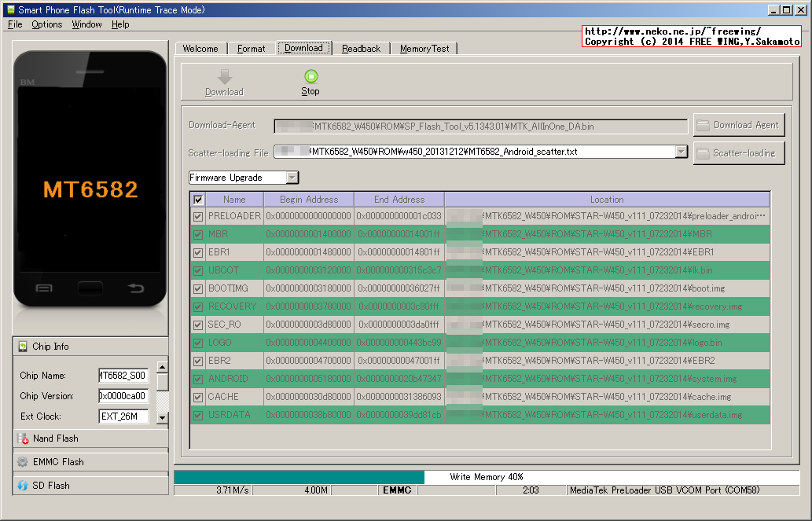This screenshot has height=521, width=812.
Task: Select the Download arrow icon
Action: point(224,76)
